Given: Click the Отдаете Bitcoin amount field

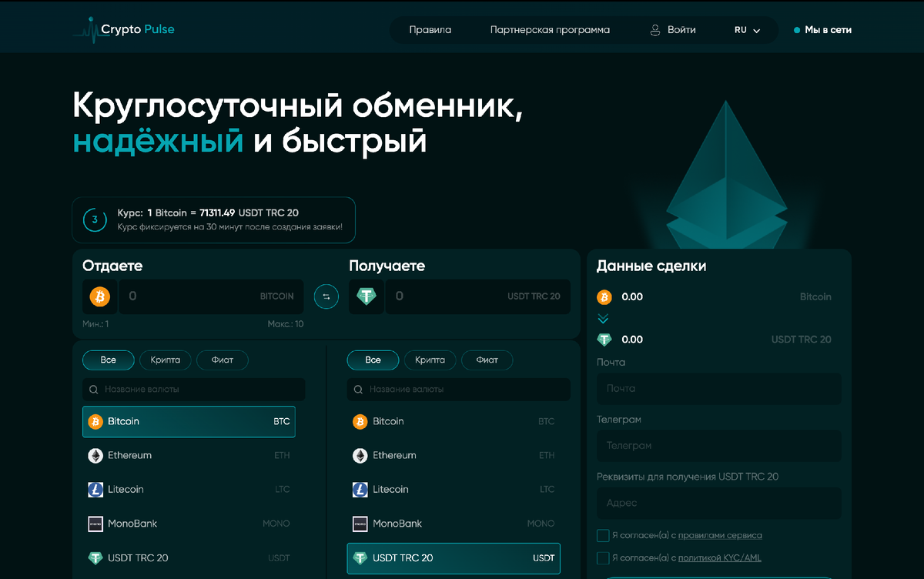Looking at the screenshot, I should point(211,296).
